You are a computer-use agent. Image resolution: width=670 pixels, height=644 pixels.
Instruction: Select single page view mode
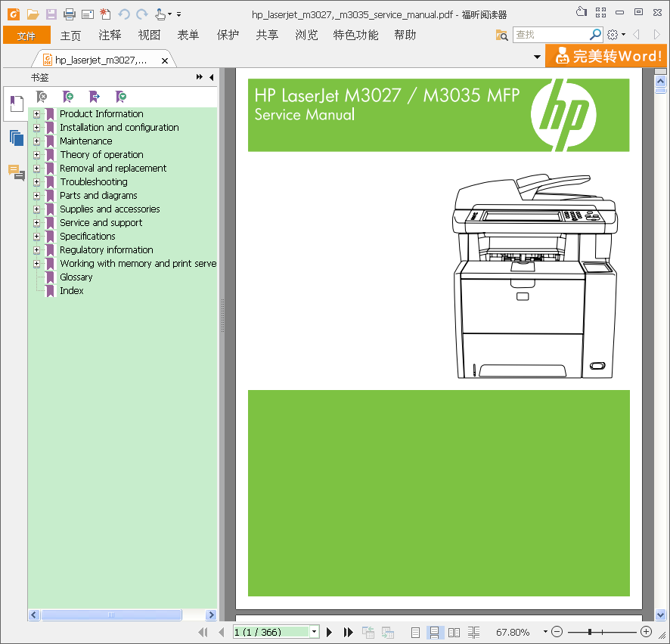[415, 632]
